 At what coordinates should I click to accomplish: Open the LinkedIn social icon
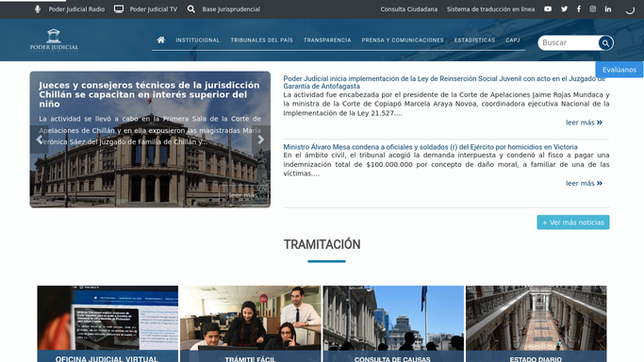click(x=608, y=8)
